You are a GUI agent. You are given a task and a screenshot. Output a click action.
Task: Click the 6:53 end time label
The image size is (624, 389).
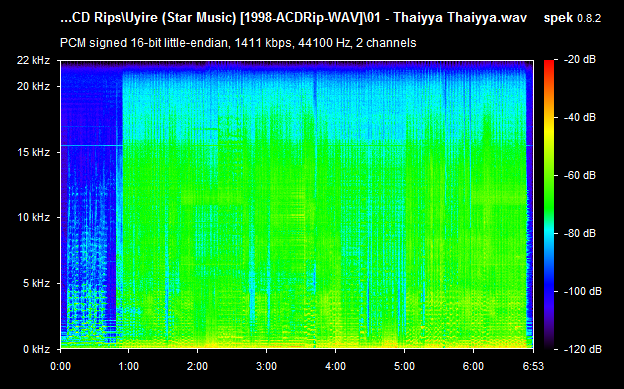pyautogui.click(x=533, y=366)
